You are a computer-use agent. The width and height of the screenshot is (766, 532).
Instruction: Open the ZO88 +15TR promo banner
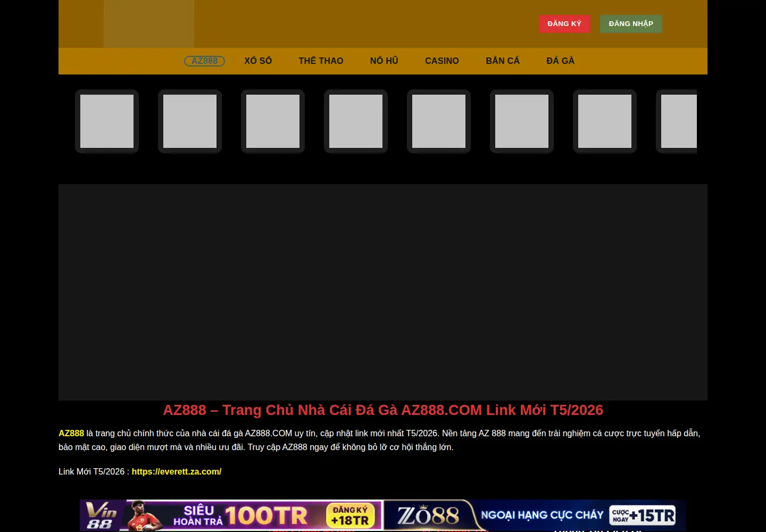tap(535, 515)
